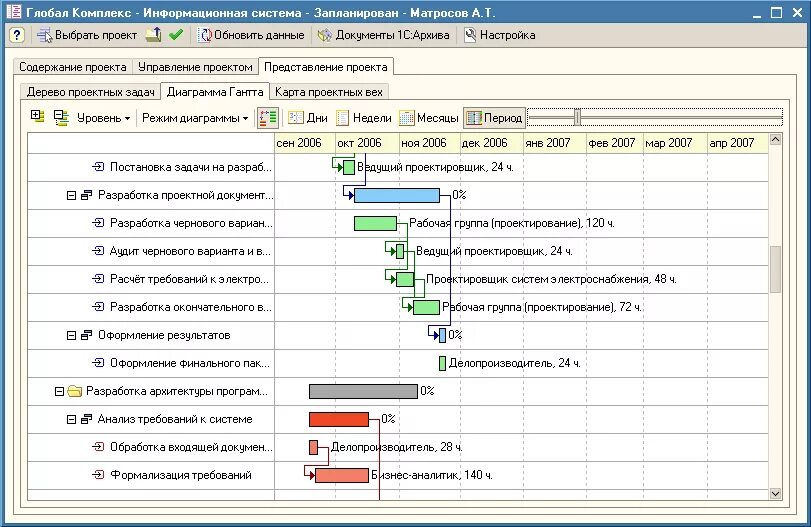Click the period zoom slider handle
The width and height of the screenshot is (811, 527).
click(577, 117)
